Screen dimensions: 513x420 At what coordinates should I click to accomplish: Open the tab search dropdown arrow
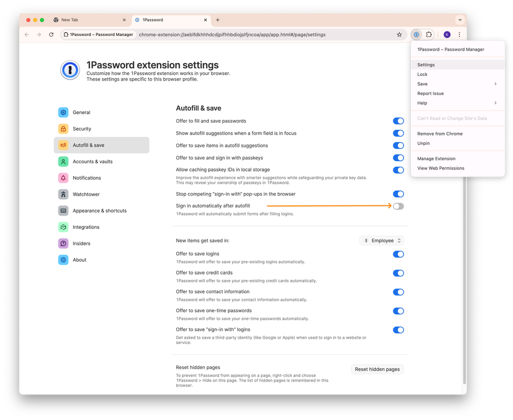[460, 20]
